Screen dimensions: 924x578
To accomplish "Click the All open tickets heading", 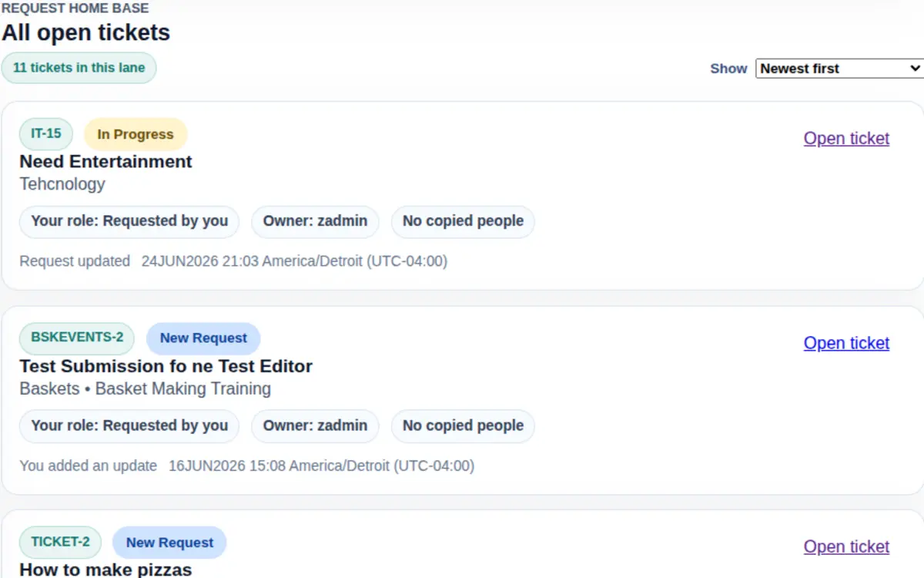I will point(85,33).
